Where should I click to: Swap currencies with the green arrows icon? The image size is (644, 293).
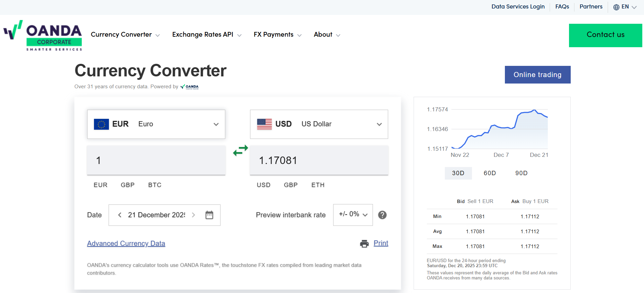[x=241, y=150]
